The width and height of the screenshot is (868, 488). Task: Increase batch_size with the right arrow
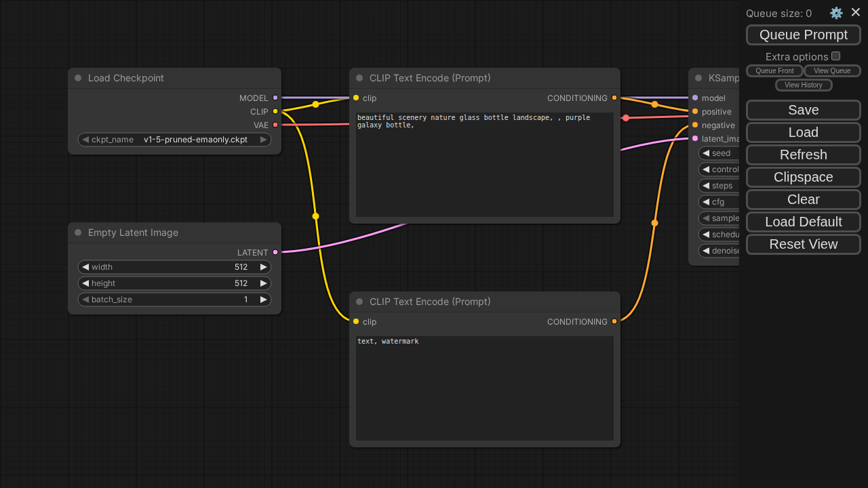tap(264, 300)
